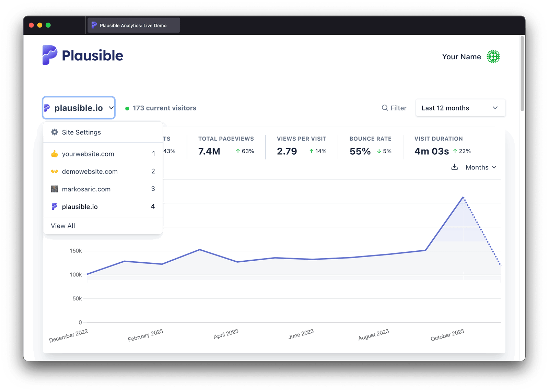The height and width of the screenshot is (392, 549).
Task: Open the Last 12 months date range dropdown
Action: point(460,108)
